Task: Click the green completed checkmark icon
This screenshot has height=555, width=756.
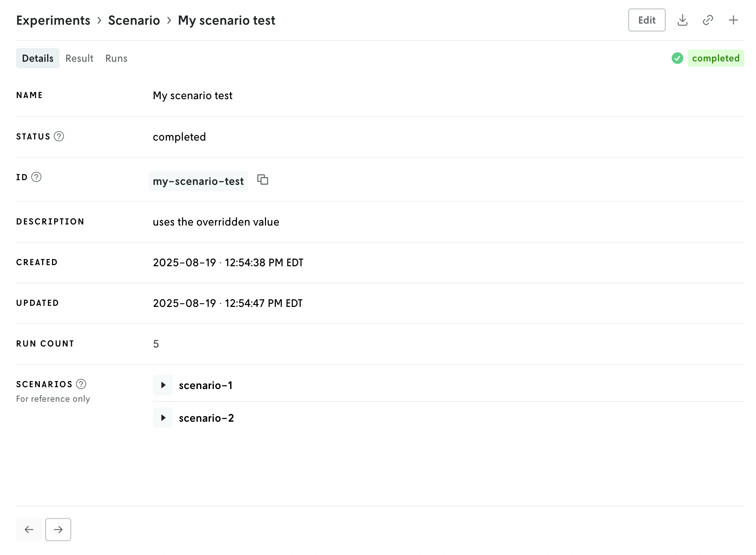Action: [x=677, y=58]
